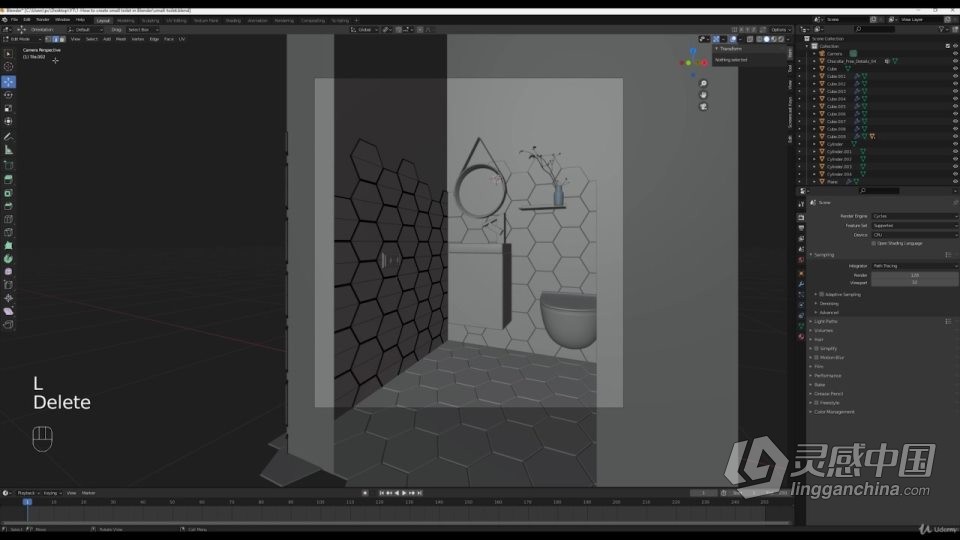Select the Cursor tool in the left toolbar
This screenshot has width=960, height=540.
coord(8,67)
